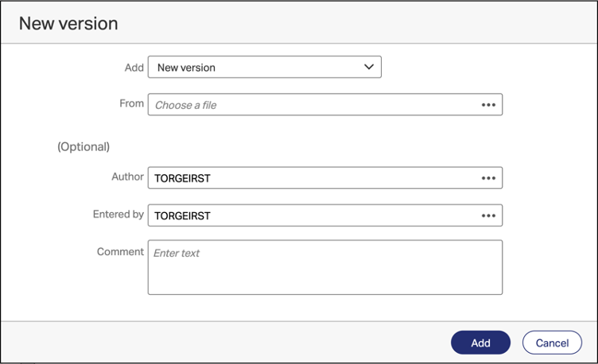Click the Comment field label

(x=120, y=252)
